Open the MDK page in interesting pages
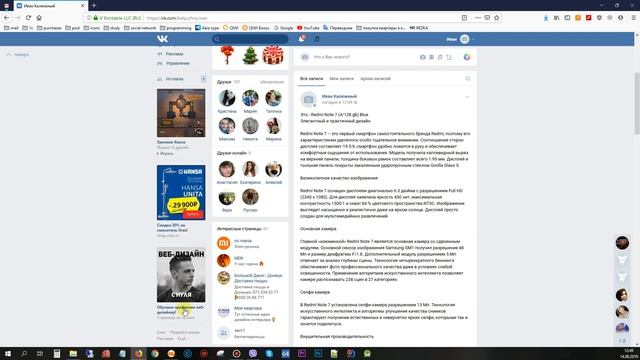 (239, 258)
